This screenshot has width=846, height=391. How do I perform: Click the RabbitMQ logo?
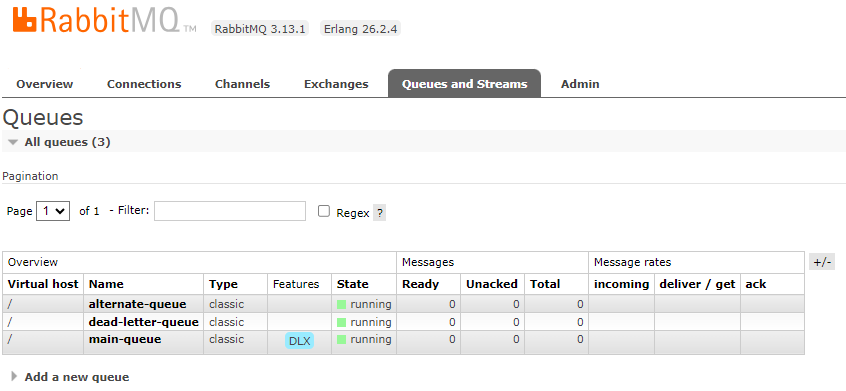tap(104, 19)
